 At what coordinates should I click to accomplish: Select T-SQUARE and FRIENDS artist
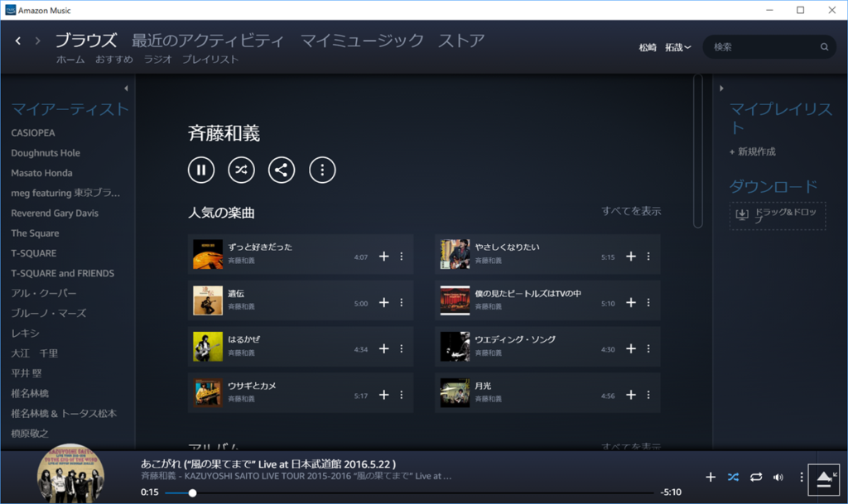click(x=63, y=273)
